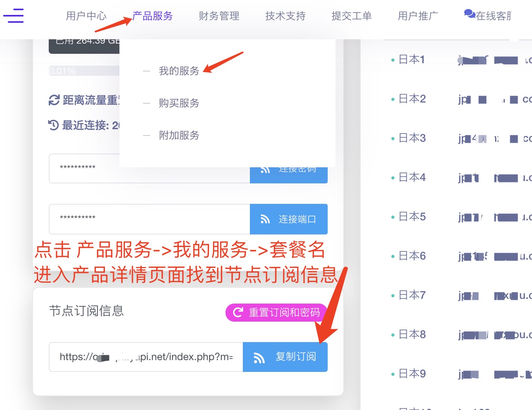Screen dimensions: 532x410
Task: Click the RSS icon on 连接密码 button
Action: pyautogui.click(x=265, y=170)
